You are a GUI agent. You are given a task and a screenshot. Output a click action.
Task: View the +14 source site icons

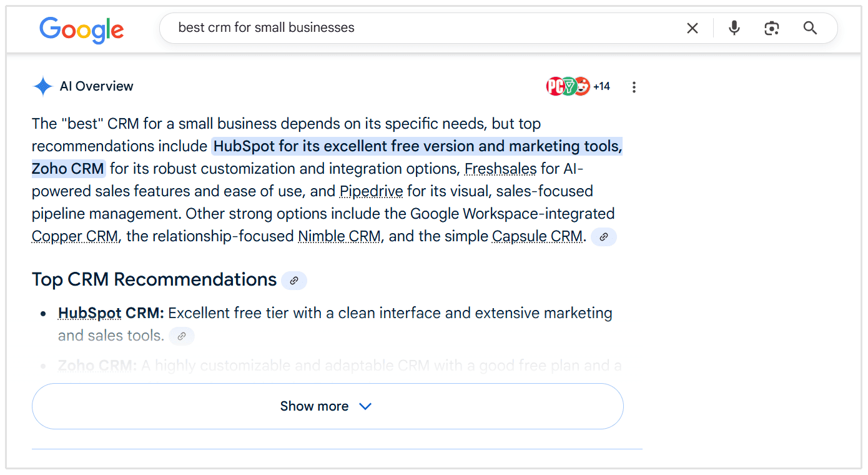tap(578, 86)
